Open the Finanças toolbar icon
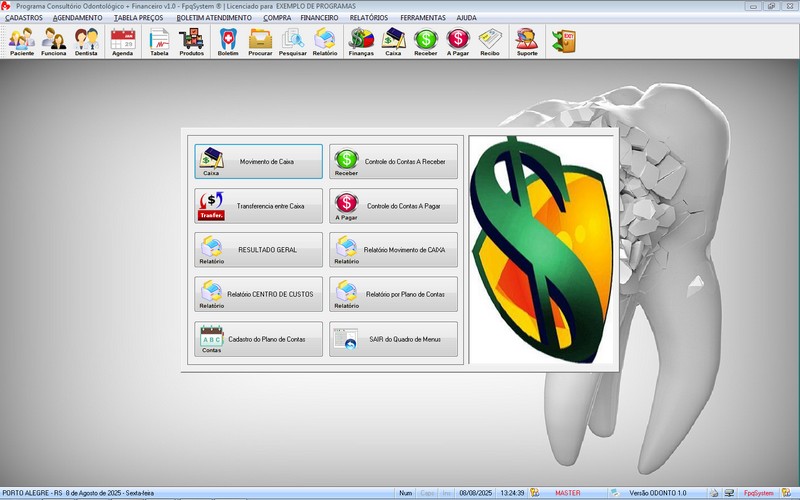The width and height of the screenshot is (800, 500). click(x=361, y=41)
